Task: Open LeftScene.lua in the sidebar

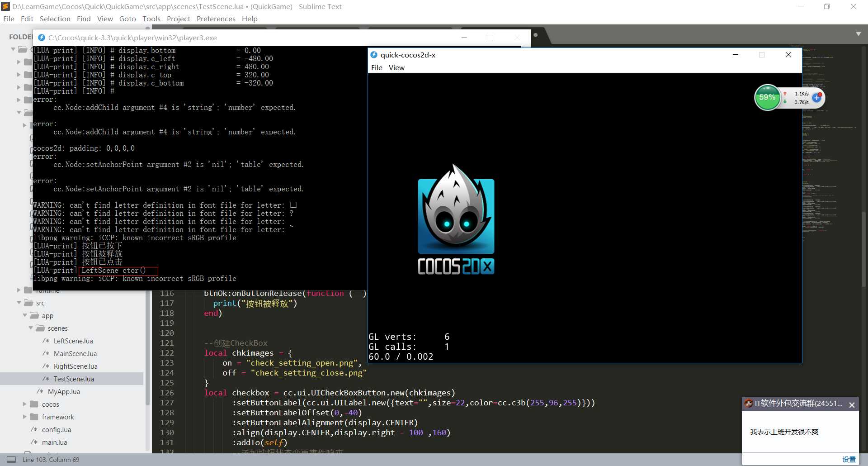Action: pyautogui.click(x=73, y=341)
